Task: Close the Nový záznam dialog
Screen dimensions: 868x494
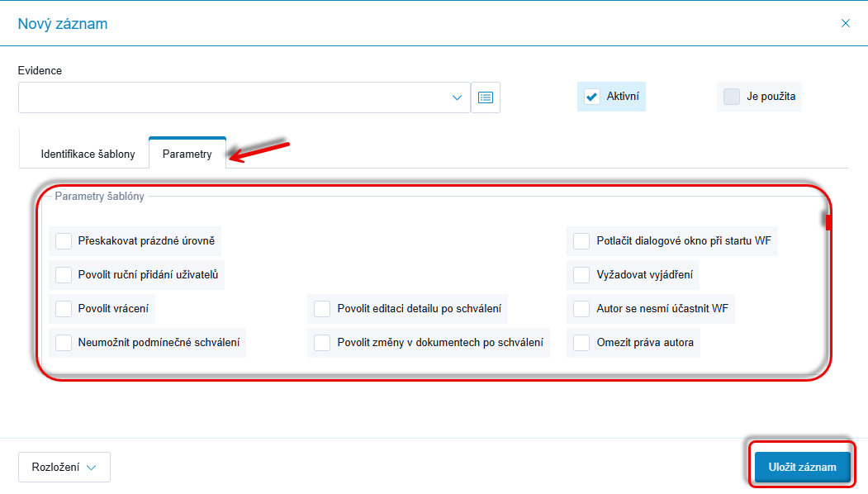Action: 845,24
